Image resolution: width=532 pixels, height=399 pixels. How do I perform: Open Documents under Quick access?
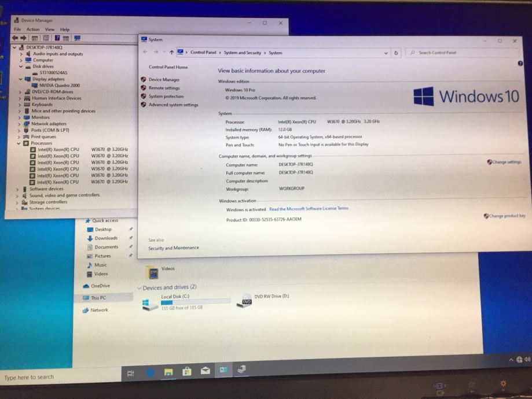(x=102, y=247)
